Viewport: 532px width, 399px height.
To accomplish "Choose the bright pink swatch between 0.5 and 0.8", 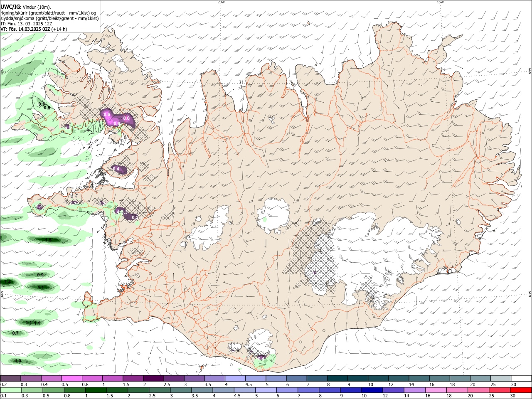I will 71,378.
